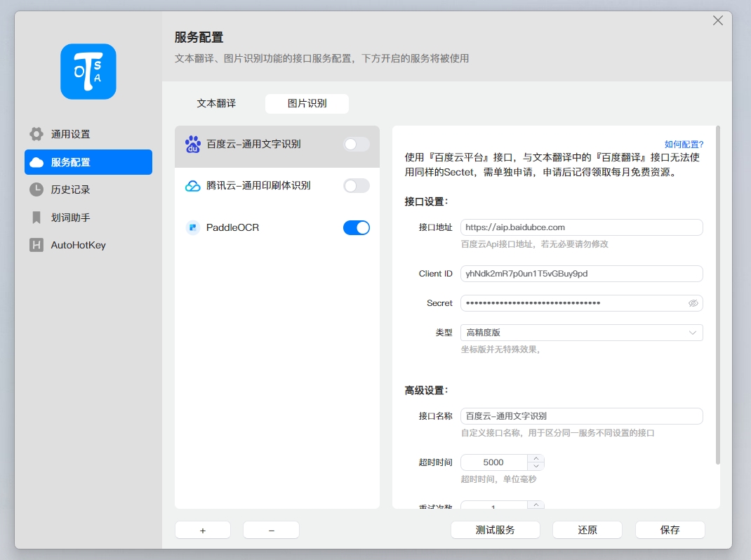Disable the PaddleOCR service switch
Viewport: 751px width, 560px height.
[x=357, y=227]
